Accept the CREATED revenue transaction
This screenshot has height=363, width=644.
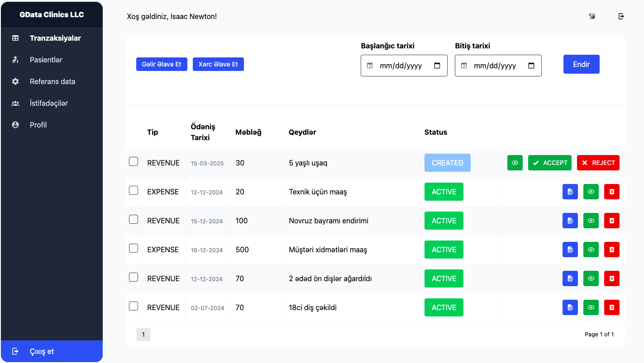click(549, 163)
